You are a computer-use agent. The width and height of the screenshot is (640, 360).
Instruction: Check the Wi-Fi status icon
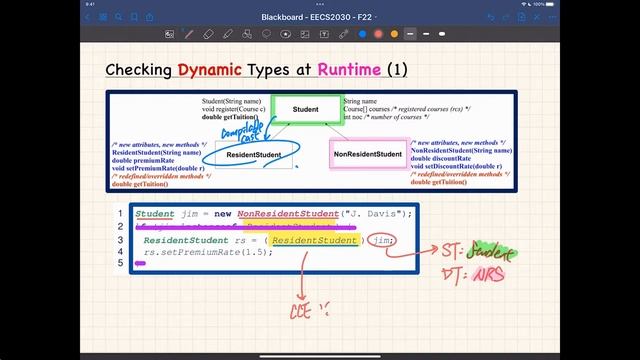[x=524, y=4]
